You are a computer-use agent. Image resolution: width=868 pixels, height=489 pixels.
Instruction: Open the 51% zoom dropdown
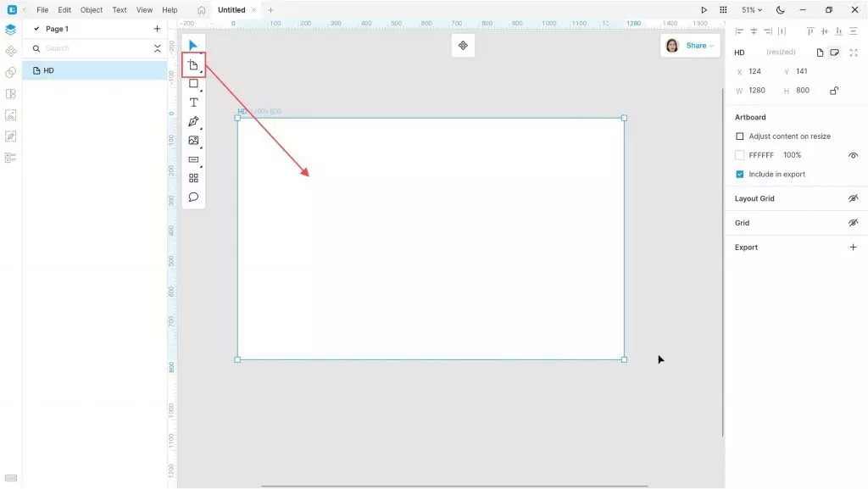pos(752,10)
